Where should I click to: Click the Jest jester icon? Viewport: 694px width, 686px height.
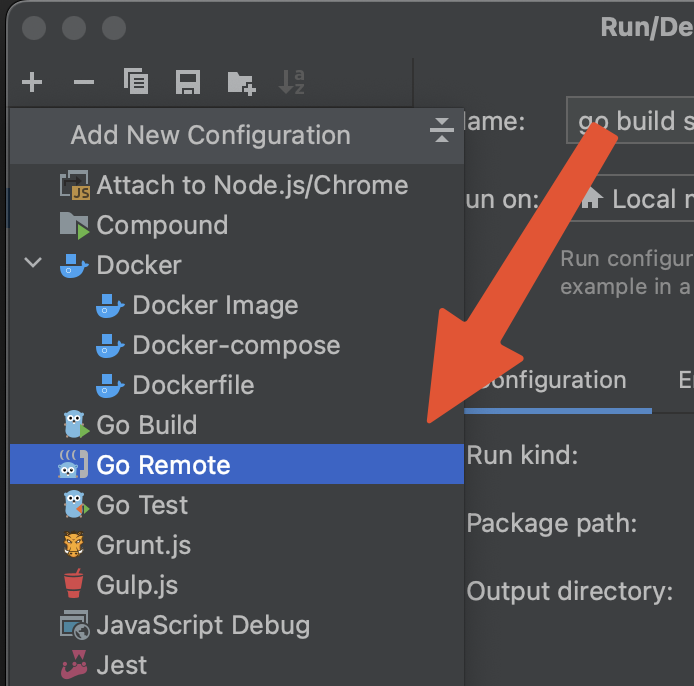(x=74, y=664)
